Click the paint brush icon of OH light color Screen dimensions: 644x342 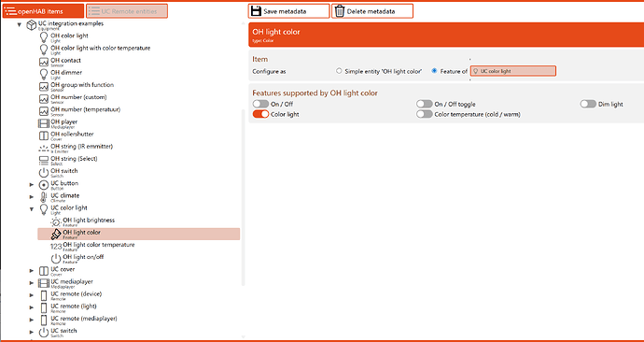coord(56,235)
